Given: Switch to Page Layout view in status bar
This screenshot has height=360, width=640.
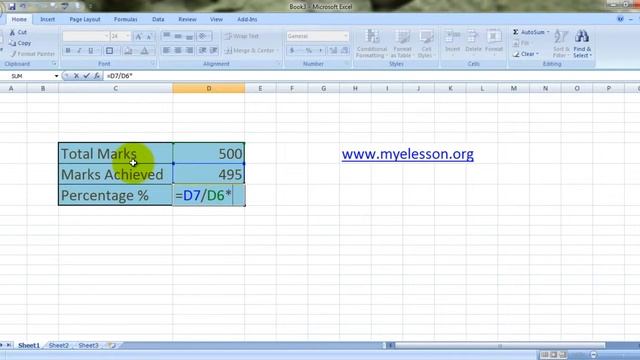Looking at the screenshot, I should (x=553, y=355).
